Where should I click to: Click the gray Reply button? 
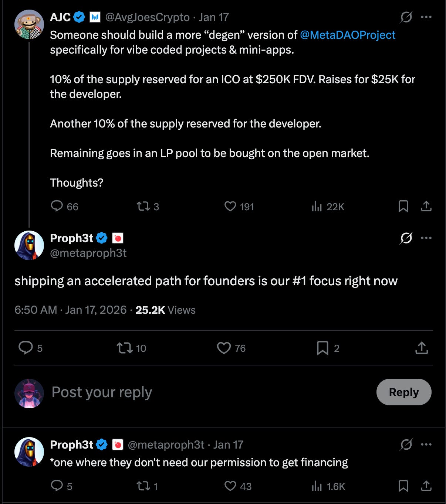pyautogui.click(x=404, y=392)
